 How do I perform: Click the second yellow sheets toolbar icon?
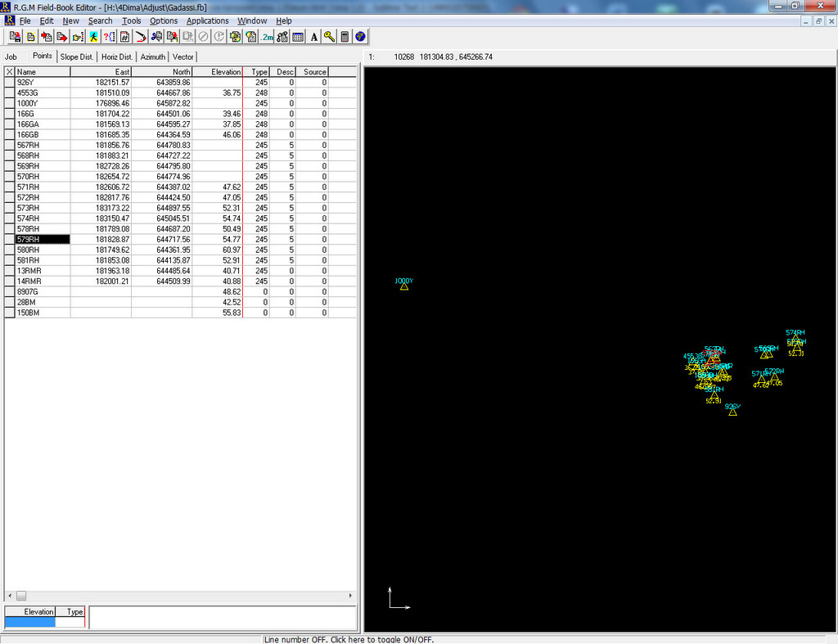pyautogui.click(x=250, y=37)
